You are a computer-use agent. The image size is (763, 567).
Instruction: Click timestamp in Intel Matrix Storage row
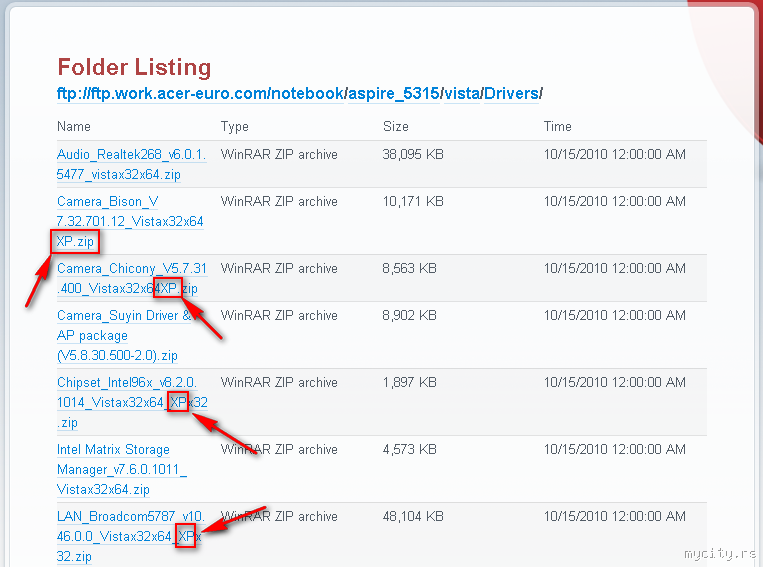(x=615, y=449)
